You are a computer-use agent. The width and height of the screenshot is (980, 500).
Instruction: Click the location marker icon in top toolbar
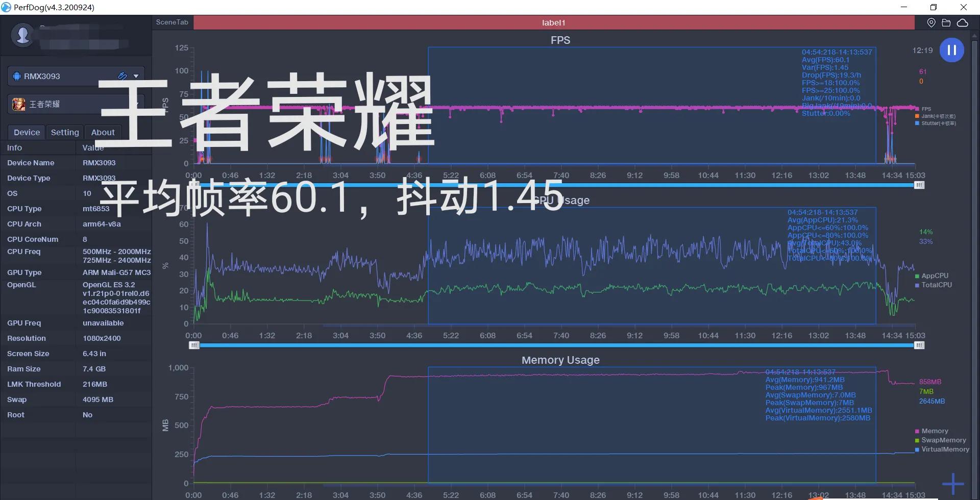[931, 22]
